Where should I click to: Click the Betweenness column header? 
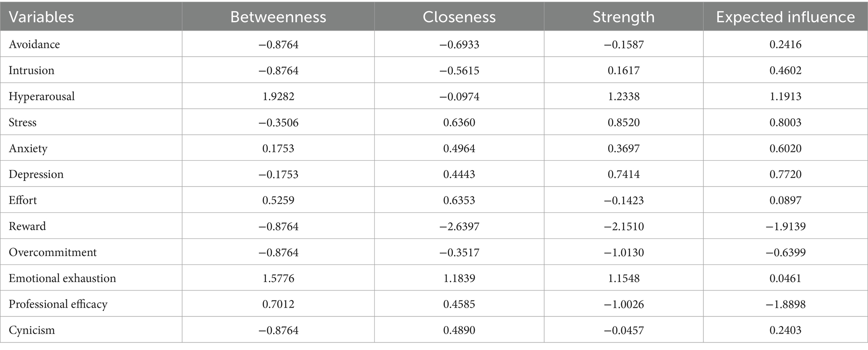pyautogui.click(x=278, y=17)
